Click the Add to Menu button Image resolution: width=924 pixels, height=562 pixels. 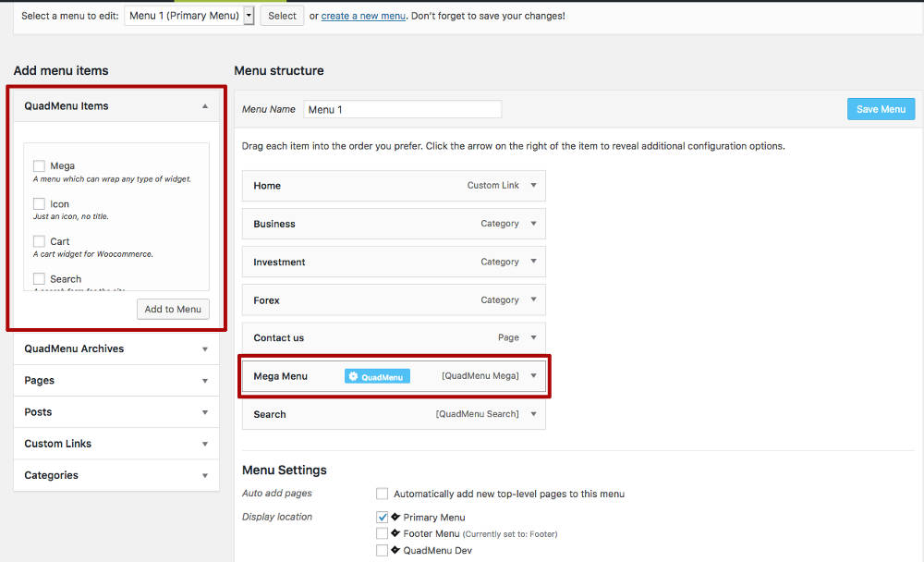173,309
